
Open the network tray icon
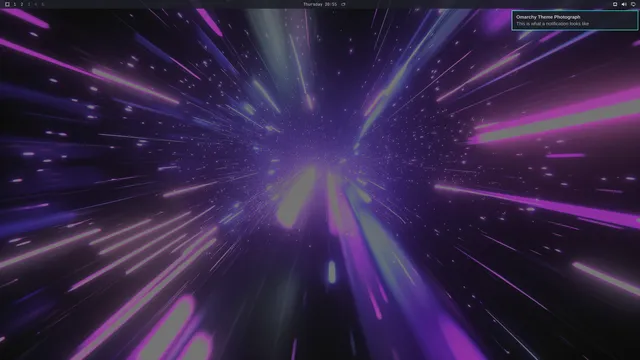pyautogui.click(x=615, y=4)
